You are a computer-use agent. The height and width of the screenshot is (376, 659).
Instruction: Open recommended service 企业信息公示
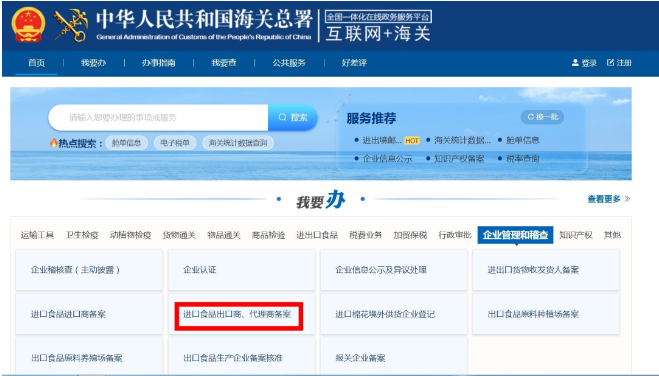pyautogui.click(x=387, y=159)
